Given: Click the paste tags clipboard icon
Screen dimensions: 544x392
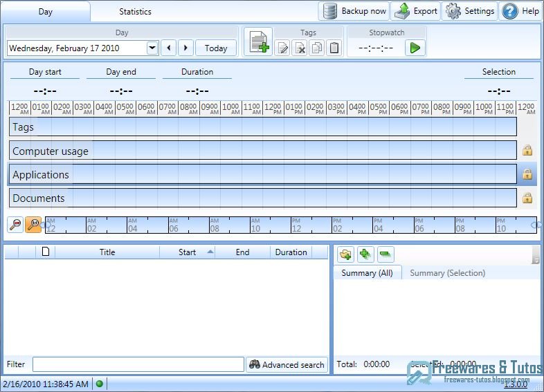Looking at the screenshot, I should click(334, 48).
